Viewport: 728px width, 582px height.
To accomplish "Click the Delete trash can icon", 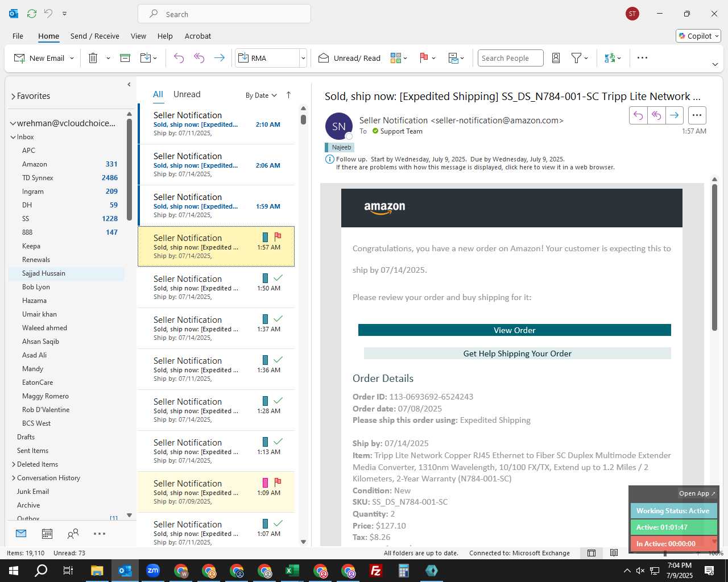I will [93, 58].
